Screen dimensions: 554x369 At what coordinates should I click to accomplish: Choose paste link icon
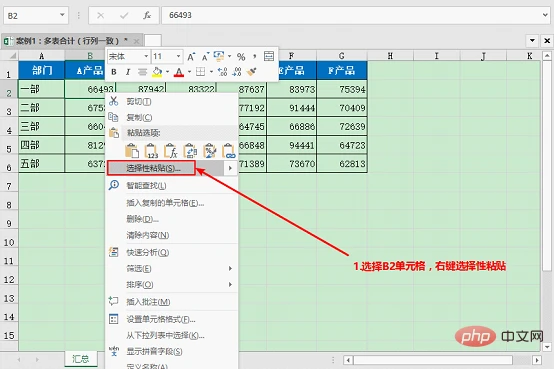pos(229,151)
